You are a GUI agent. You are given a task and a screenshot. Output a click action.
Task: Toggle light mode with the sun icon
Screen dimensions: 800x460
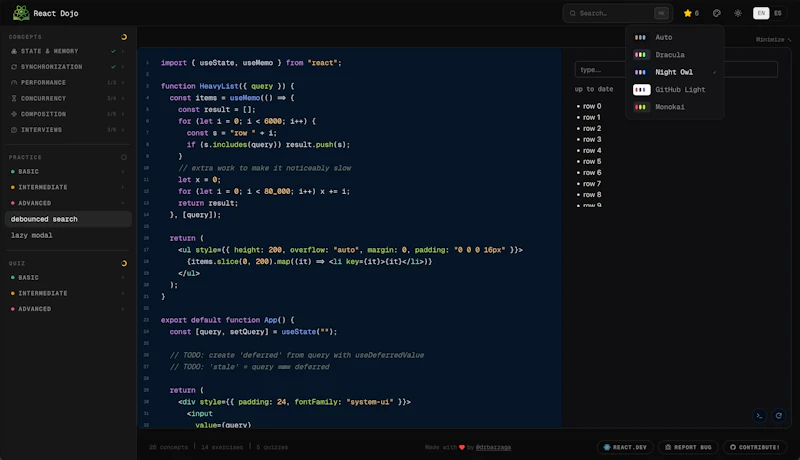738,13
